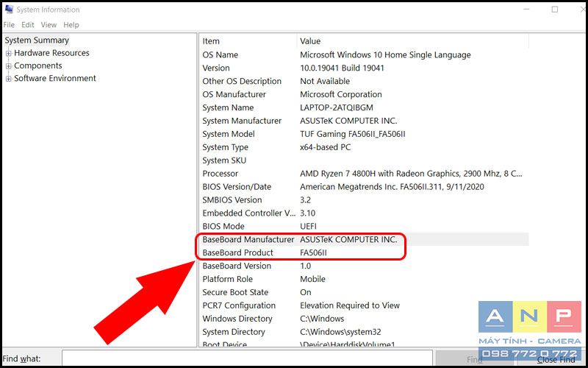Select System Summary in the tree
This screenshot has width=588, height=368.
pos(37,40)
